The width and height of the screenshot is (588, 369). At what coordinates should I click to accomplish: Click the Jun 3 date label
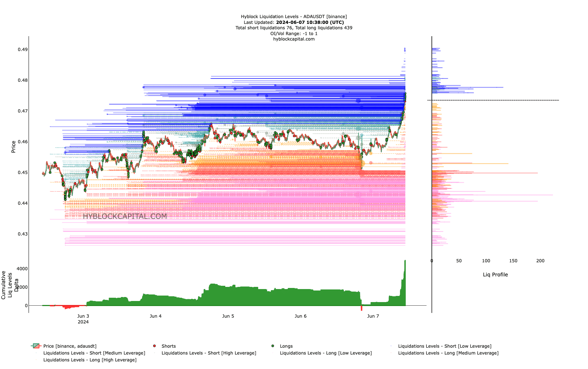coord(83,316)
